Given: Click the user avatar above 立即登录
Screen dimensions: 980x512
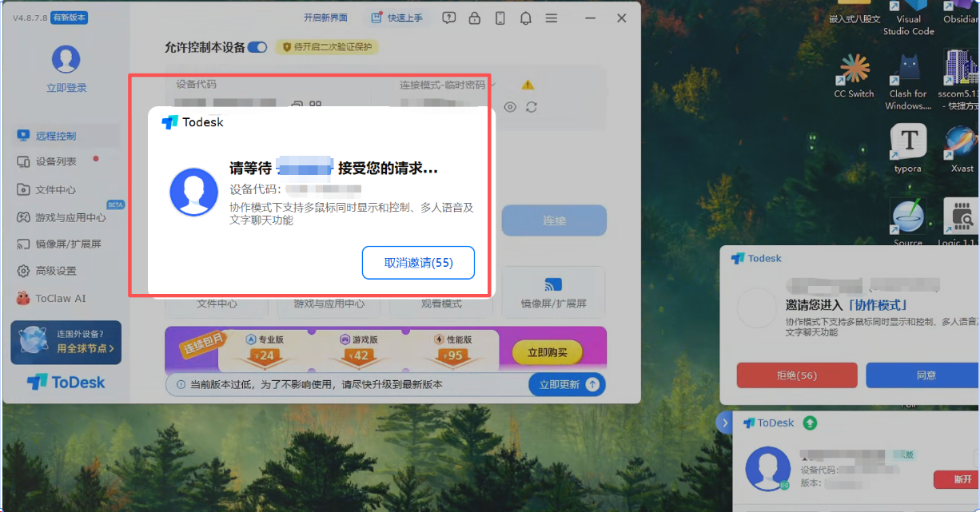Looking at the screenshot, I should point(66,60).
